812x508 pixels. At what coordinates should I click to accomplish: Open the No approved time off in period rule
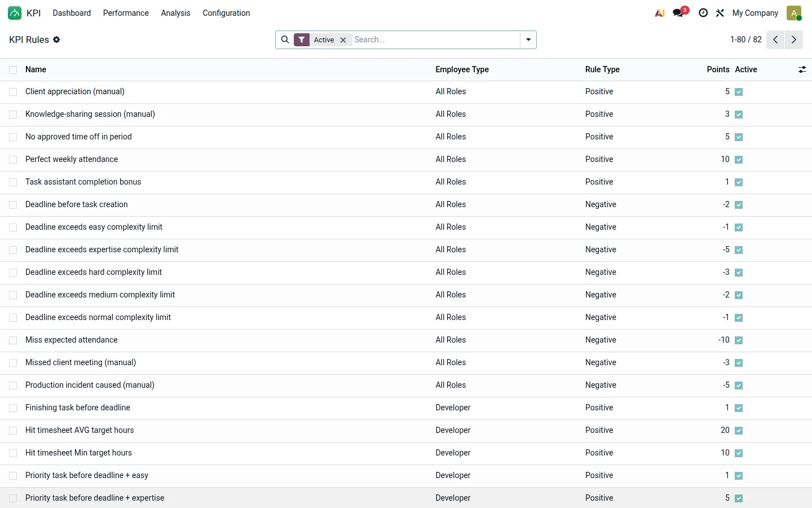point(78,137)
